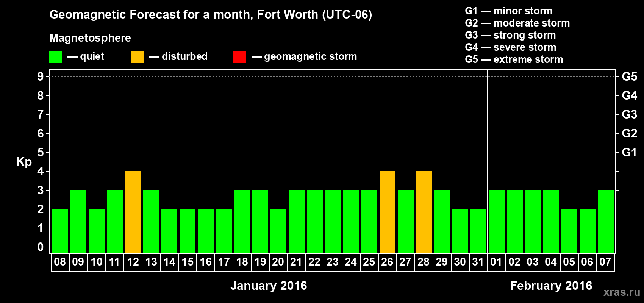Select the orange bar for January 26

tap(388, 212)
